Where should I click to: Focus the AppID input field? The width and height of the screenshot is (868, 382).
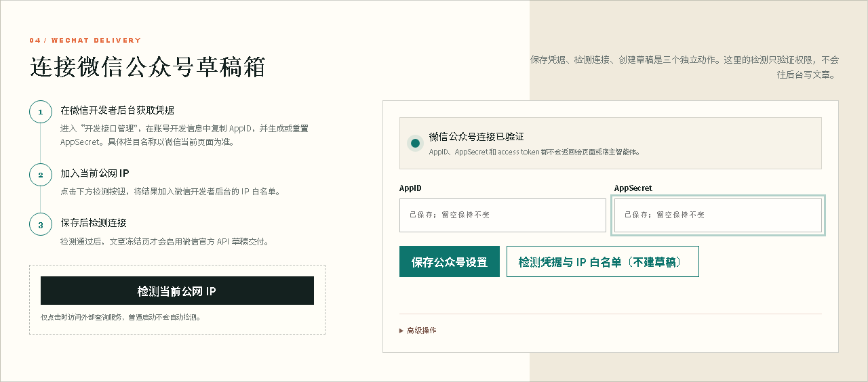tap(502, 215)
